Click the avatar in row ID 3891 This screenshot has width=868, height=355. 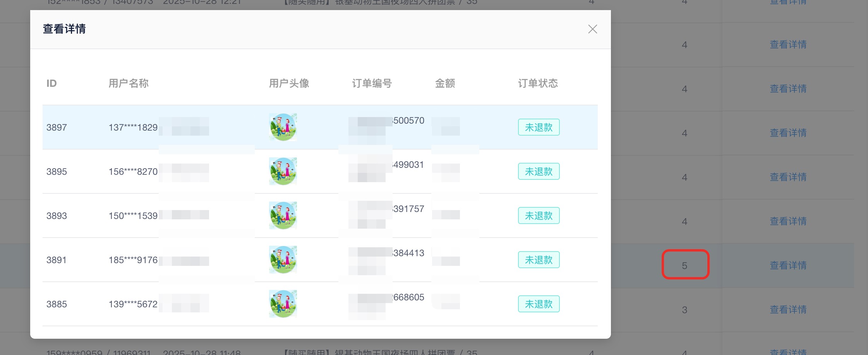(x=283, y=260)
